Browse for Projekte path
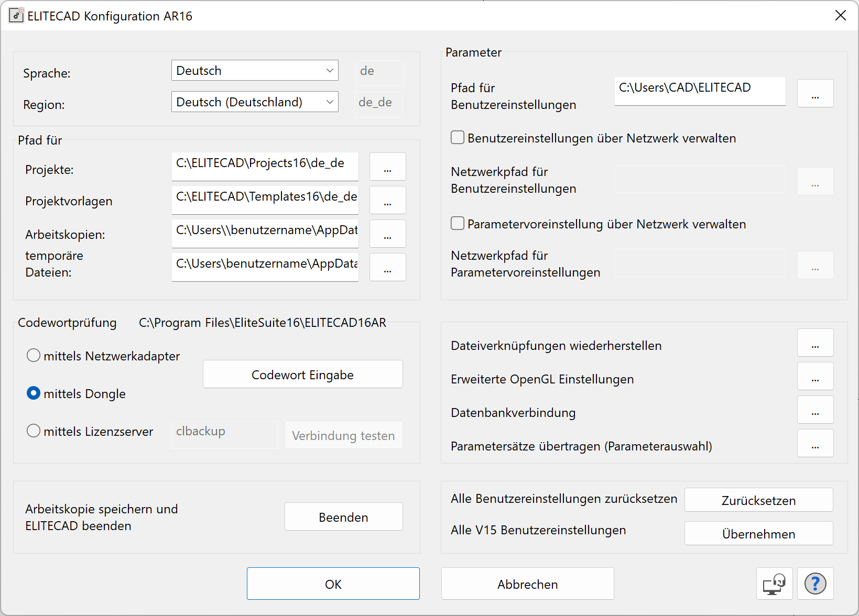This screenshot has height=616, width=859. [x=387, y=167]
